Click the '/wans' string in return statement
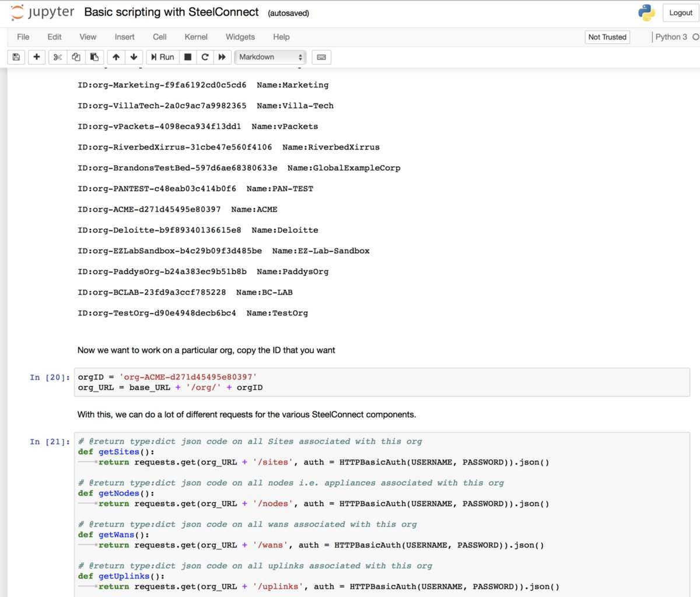The height and width of the screenshot is (597, 700). (270, 545)
